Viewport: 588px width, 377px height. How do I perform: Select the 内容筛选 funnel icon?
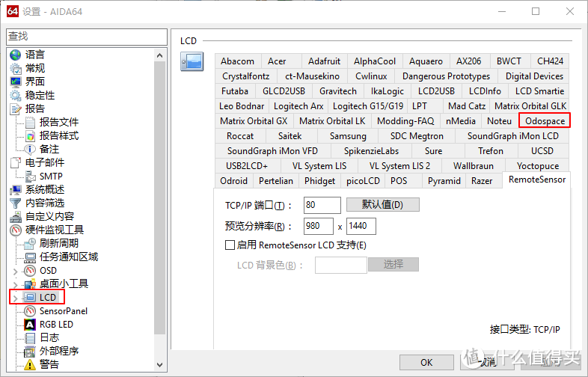tap(16, 203)
